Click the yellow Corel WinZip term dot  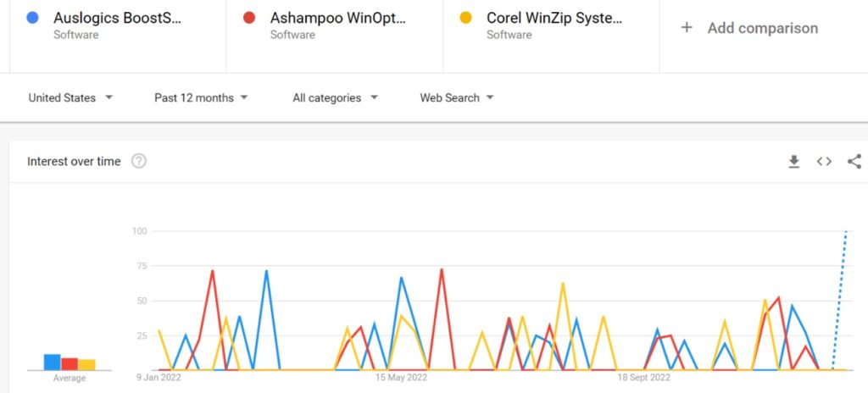(465, 18)
